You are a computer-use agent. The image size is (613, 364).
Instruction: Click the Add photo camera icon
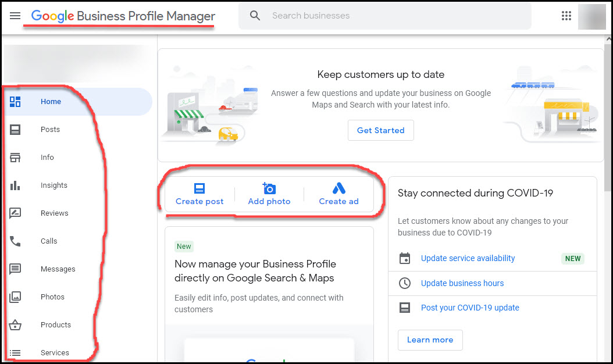click(269, 188)
